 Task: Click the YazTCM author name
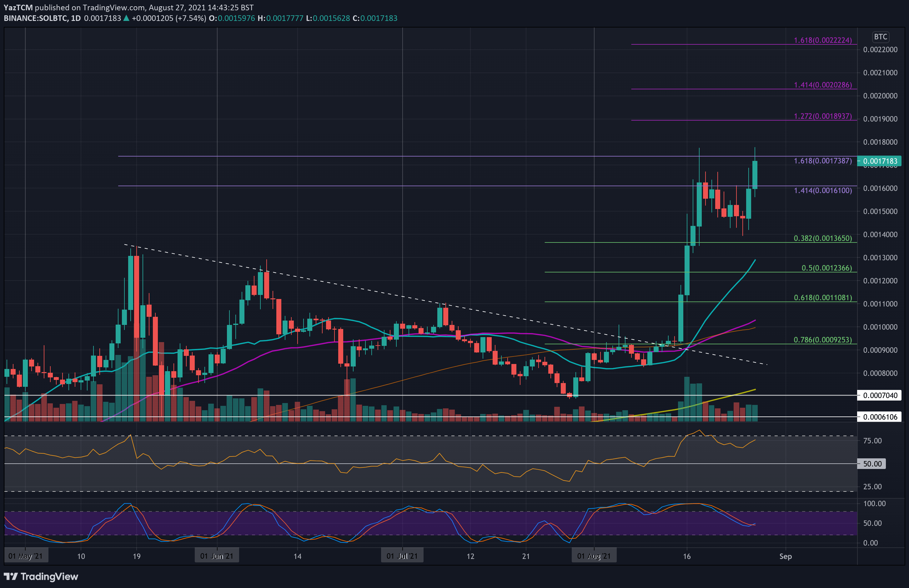coord(18,7)
